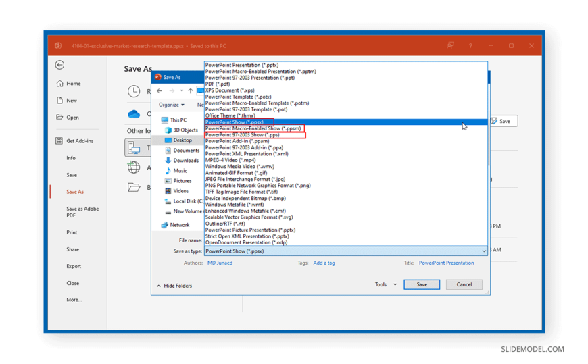
Task: Choose PowerPoint Add-in (*.ppam) type
Action: coord(346,141)
